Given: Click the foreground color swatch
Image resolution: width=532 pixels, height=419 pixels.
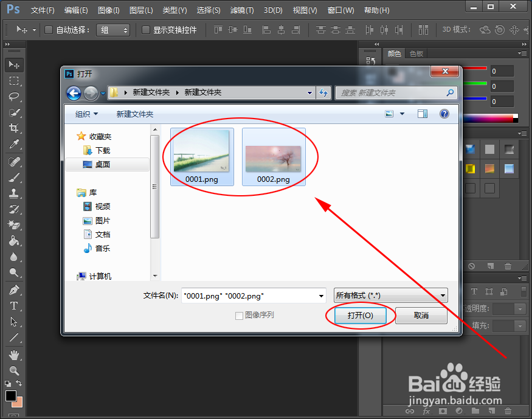Looking at the screenshot, I should coord(11,396).
